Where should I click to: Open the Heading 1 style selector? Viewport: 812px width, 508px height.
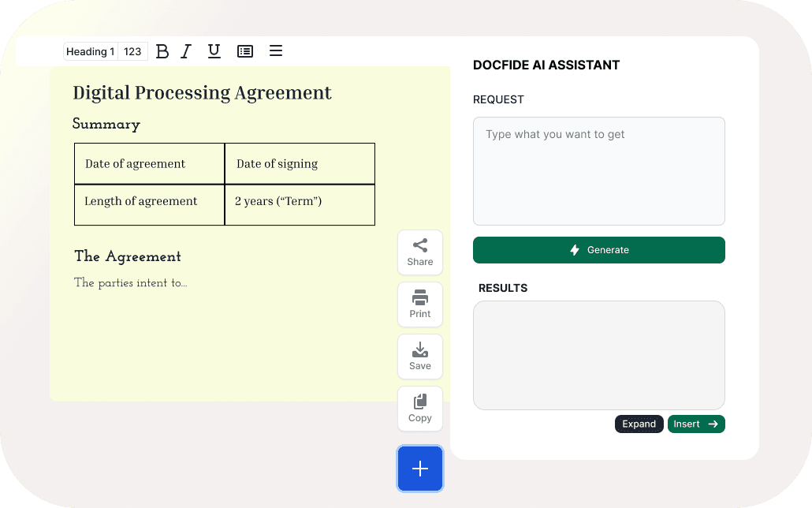click(x=89, y=50)
